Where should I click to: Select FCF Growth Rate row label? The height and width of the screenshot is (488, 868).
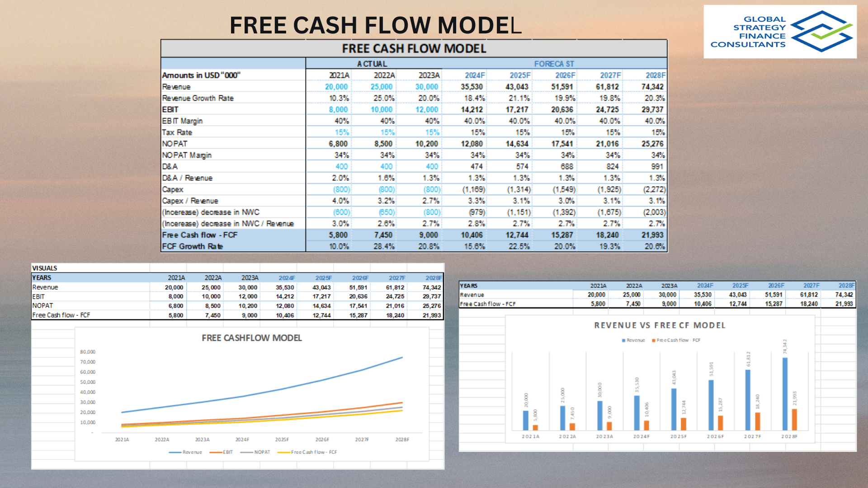point(193,246)
